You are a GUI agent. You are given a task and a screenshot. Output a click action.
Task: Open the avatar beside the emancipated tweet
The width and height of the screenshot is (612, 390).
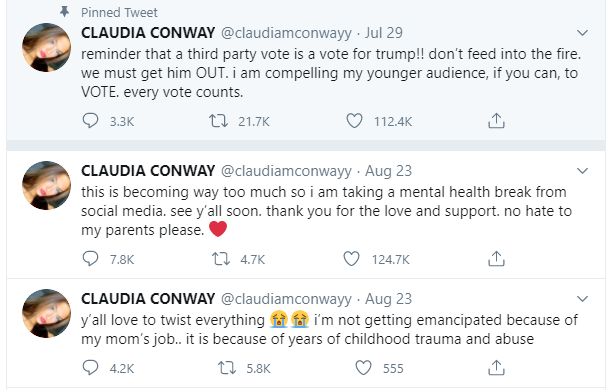click(46, 313)
